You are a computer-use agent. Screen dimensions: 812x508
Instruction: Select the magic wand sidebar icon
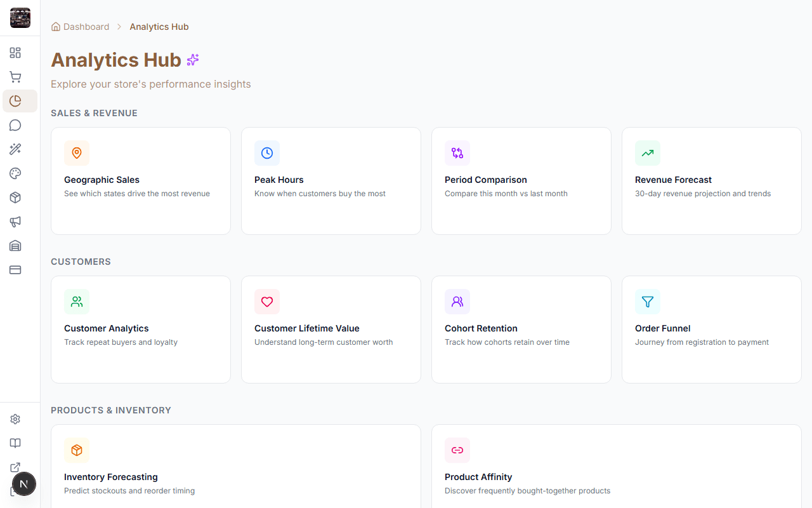(15, 149)
